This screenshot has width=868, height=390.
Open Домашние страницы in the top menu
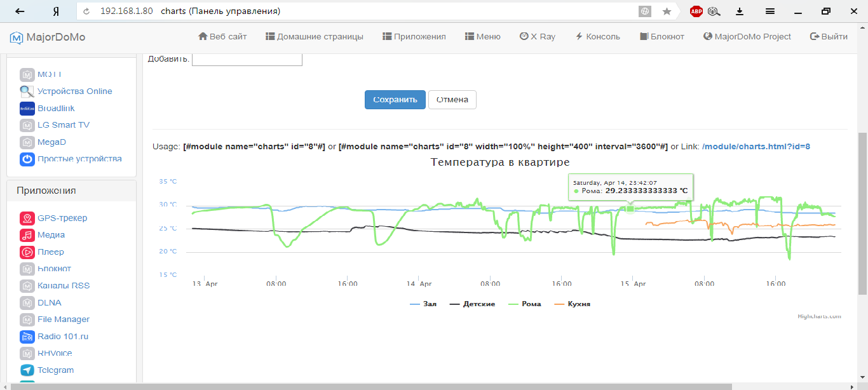(x=315, y=37)
